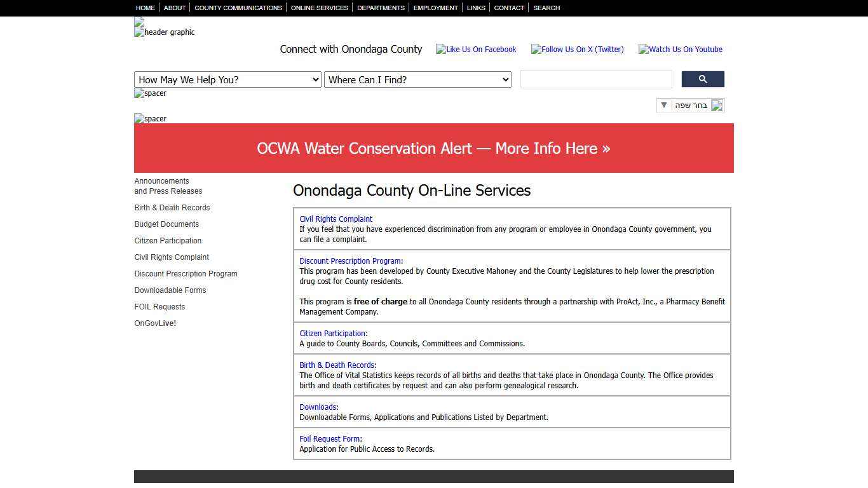Select Online Services in top menu
Image resolution: width=868 pixels, height=488 pixels.
click(x=319, y=8)
